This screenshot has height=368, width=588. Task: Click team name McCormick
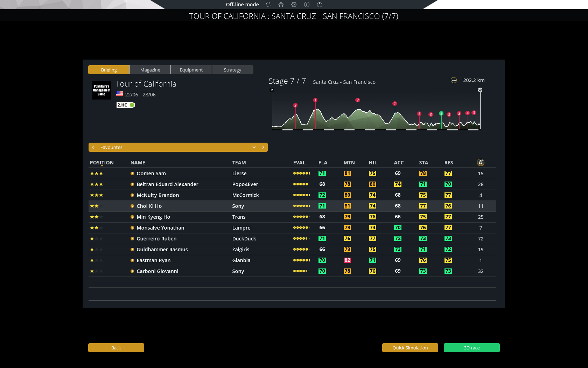coord(246,195)
